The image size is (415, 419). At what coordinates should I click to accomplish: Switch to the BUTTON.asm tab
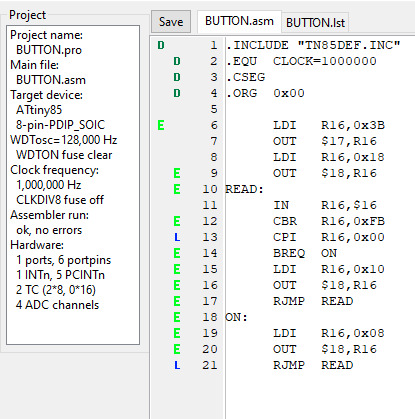239,21
